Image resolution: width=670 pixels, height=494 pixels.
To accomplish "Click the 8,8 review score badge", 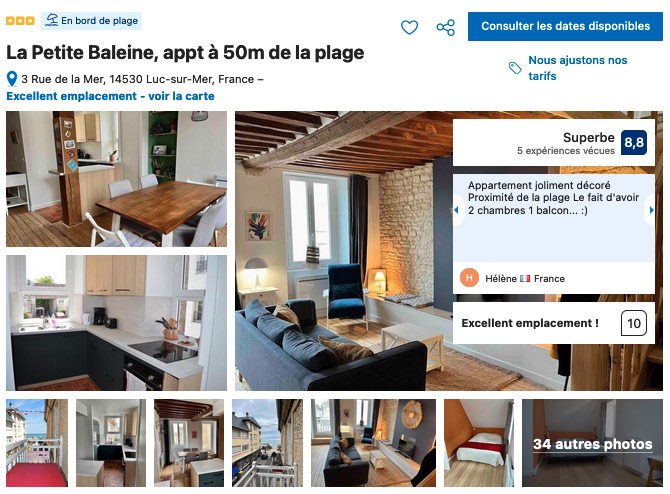I will pos(634,142).
